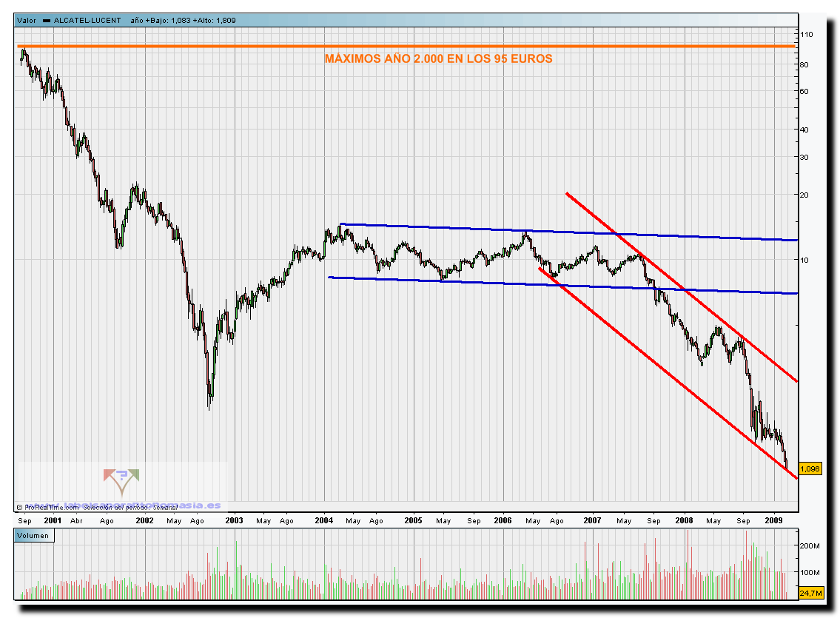Select the Volumen panel label
The height and width of the screenshot is (618, 840).
(33, 535)
